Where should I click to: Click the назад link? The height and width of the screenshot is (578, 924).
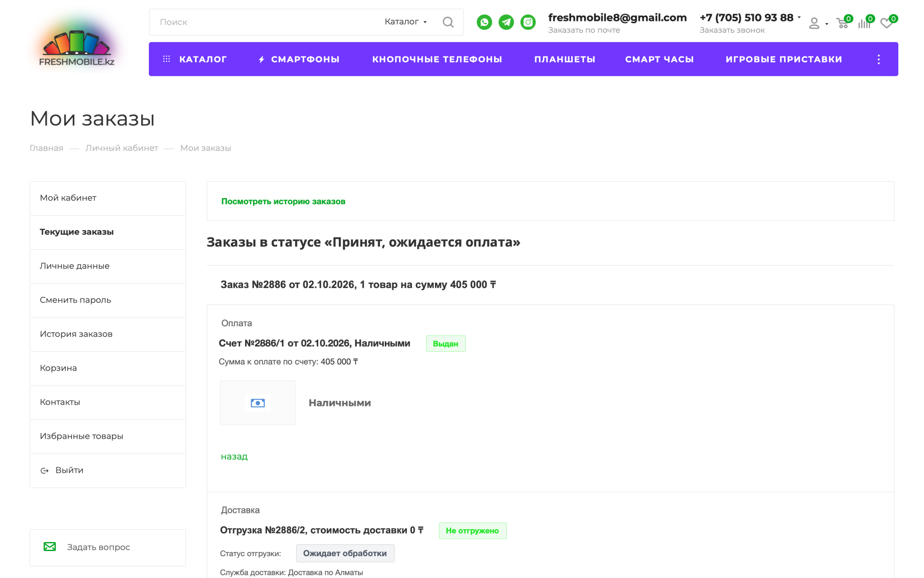tap(234, 457)
